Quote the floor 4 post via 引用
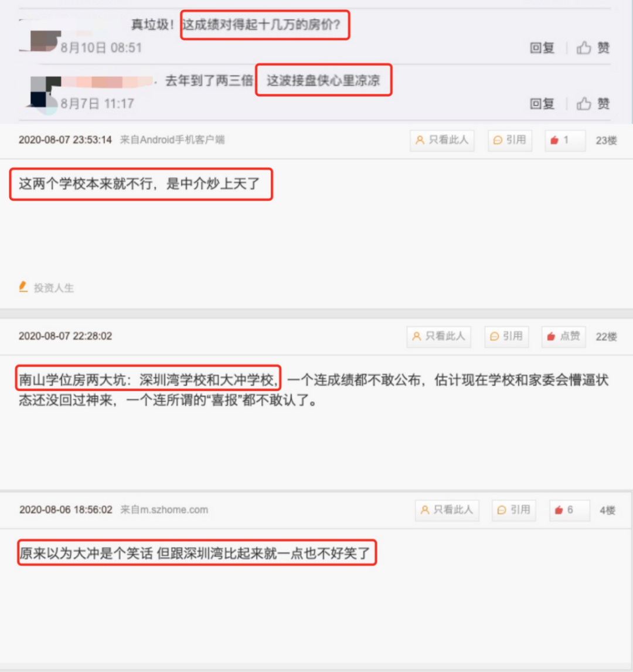This screenshot has height=672, width=633. (x=513, y=510)
